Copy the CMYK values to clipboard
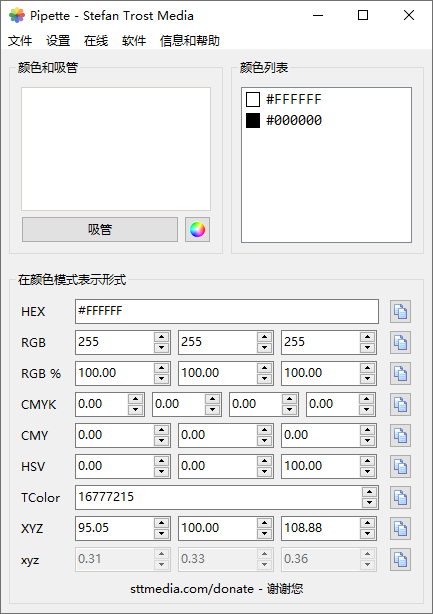433x614 pixels. click(x=400, y=405)
